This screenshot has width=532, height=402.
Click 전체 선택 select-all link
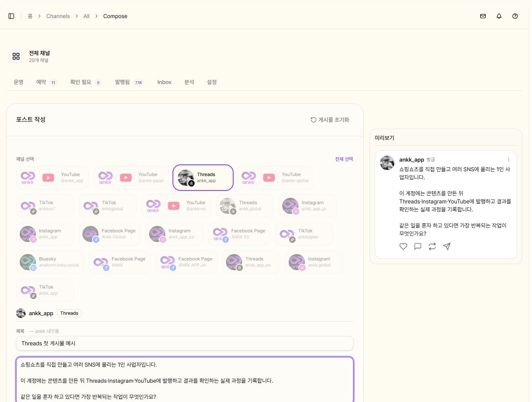pos(344,159)
